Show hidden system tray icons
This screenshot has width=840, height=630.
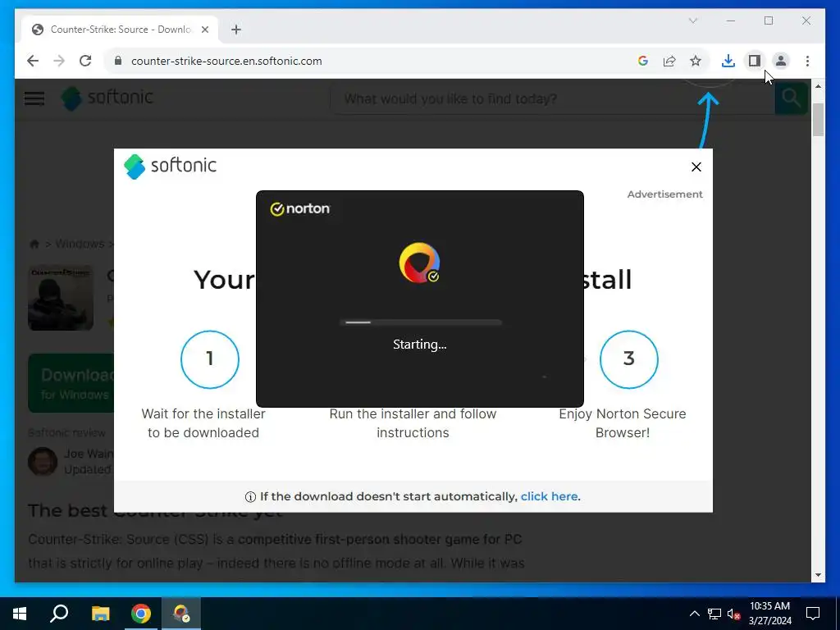694,614
